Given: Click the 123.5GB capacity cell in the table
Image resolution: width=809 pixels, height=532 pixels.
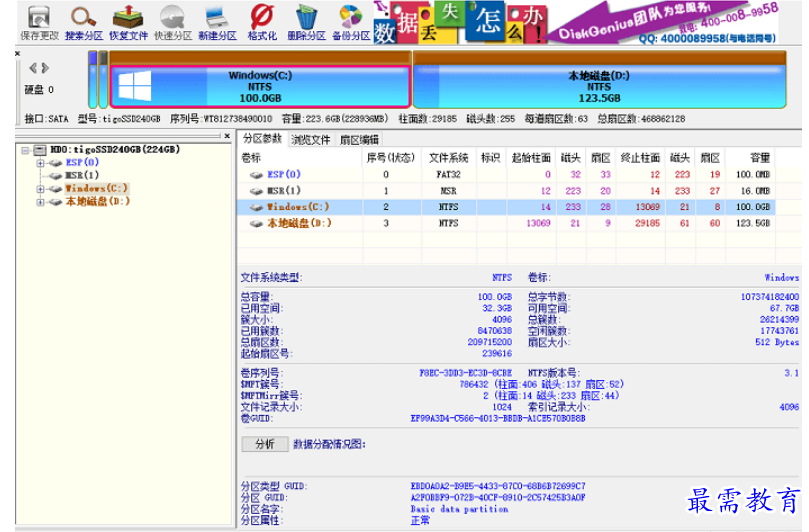Looking at the screenshot, I should (x=753, y=223).
